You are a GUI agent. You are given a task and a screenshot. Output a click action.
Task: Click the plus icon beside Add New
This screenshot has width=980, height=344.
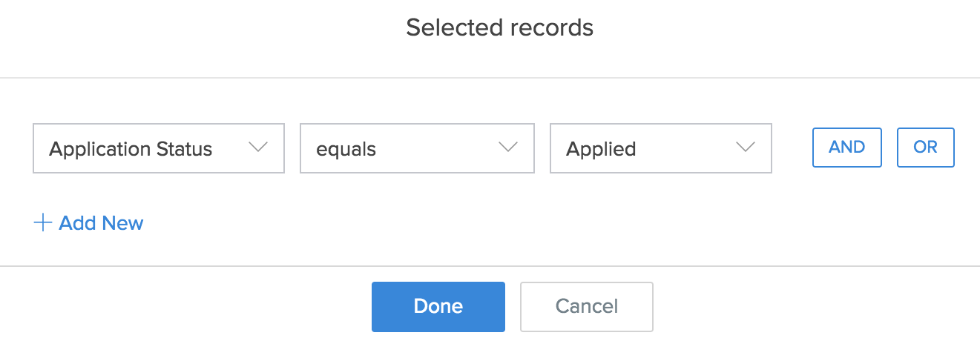pyautogui.click(x=43, y=223)
